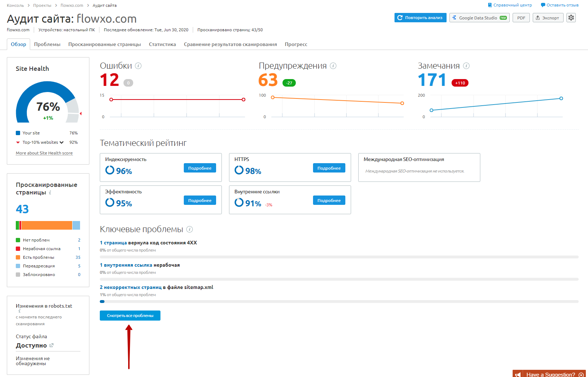The height and width of the screenshot is (377, 588).
Task: Click the notices count 171
Action: point(432,80)
